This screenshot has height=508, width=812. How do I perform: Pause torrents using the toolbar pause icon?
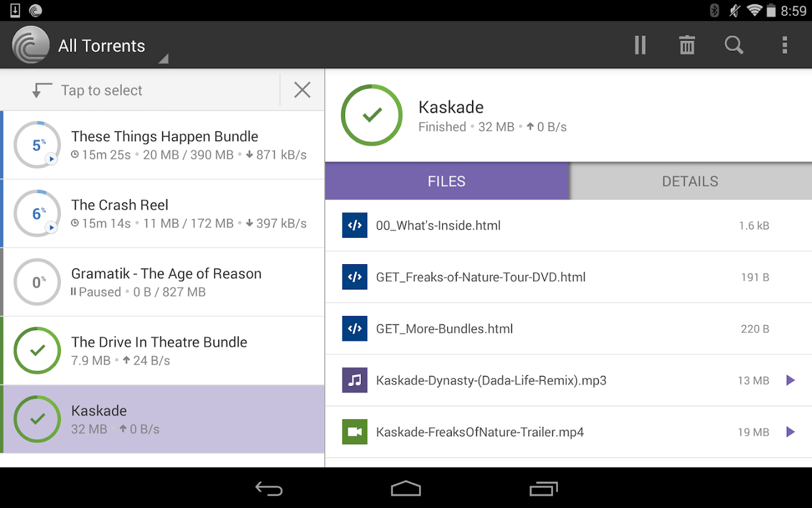640,45
